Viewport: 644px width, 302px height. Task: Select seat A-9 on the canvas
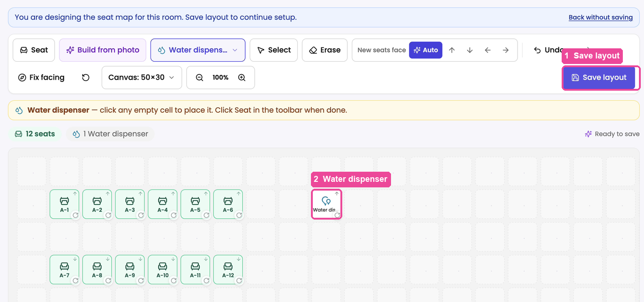pos(130,270)
